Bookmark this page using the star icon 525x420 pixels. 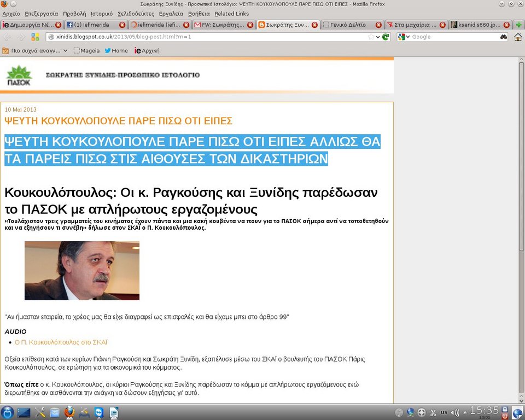(x=371, y=37)
